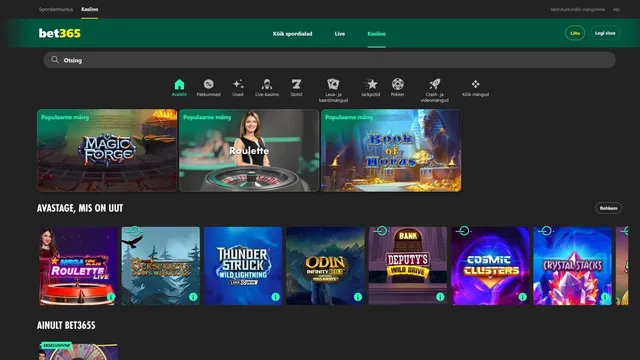Screen dimensions: 640x360
Task: Open the Pakkumised offers category icon
Action: [209, 84]
